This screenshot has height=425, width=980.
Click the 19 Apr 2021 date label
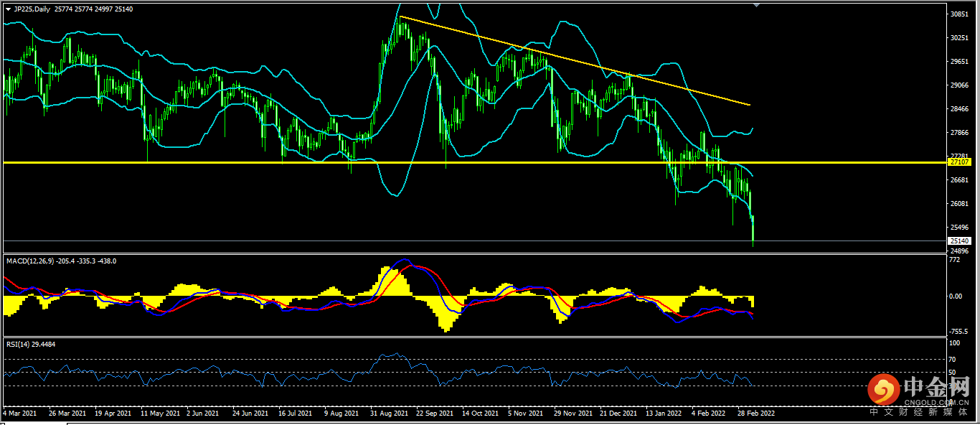(112, 414)
